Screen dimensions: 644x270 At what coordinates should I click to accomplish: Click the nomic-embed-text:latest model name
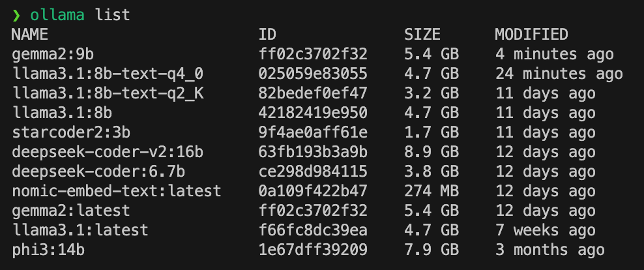[x=117, y=191]
